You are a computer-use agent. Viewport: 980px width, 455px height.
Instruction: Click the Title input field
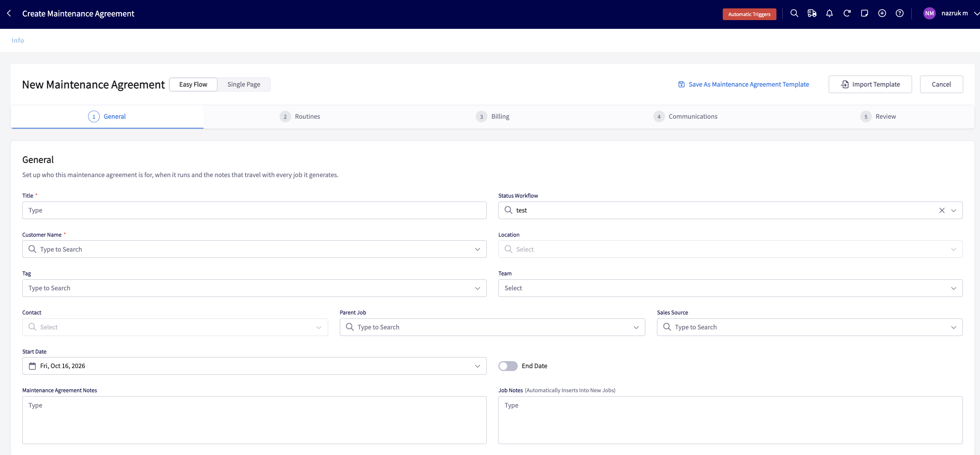254,210
